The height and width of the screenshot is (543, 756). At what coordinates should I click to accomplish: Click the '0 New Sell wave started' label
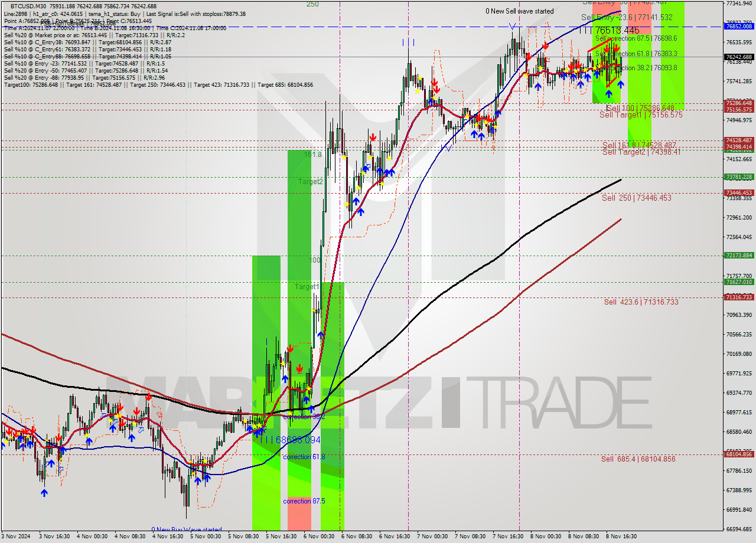[x=520, y=11]
